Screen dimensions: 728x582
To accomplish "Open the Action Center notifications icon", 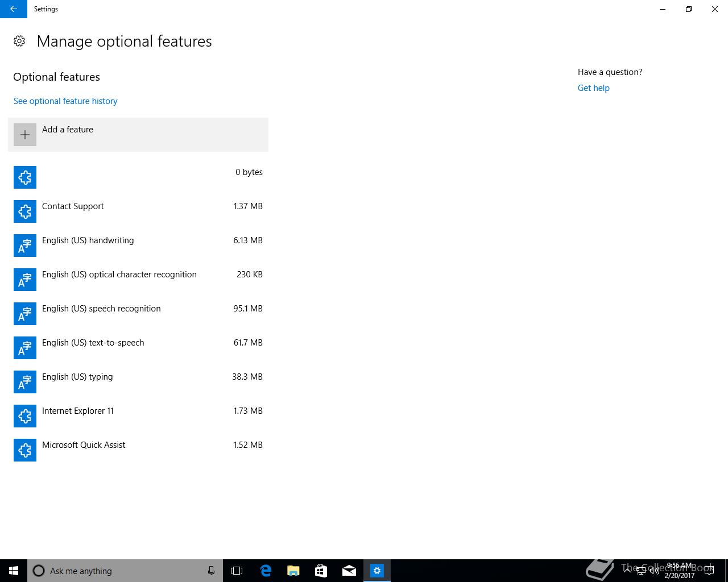I will click(709, 571).
